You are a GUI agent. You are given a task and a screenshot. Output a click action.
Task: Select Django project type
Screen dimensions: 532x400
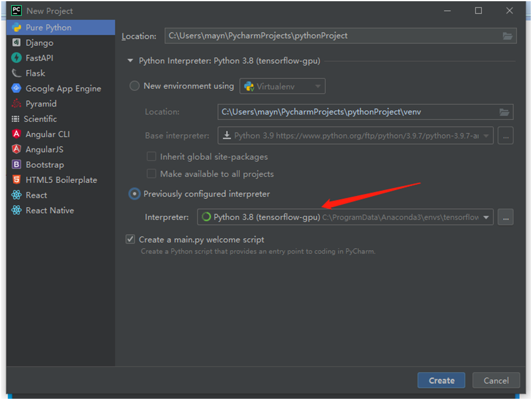pyautogui.click(x=61, y=43)
